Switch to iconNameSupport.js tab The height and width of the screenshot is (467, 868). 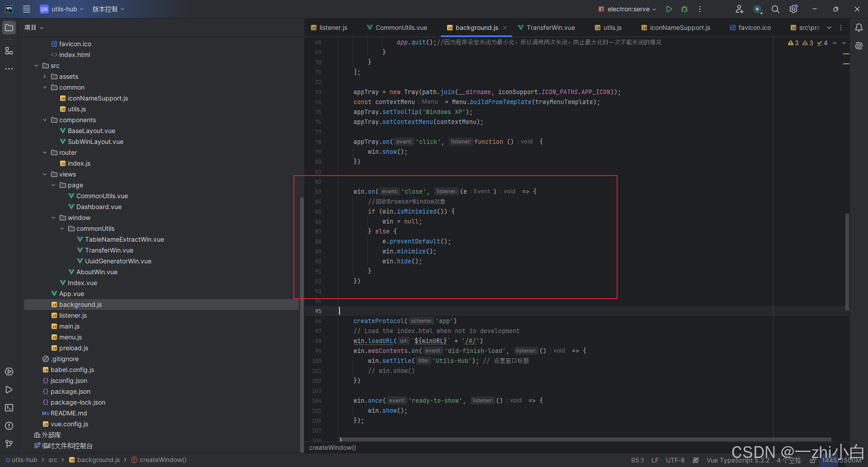point(676,28)
